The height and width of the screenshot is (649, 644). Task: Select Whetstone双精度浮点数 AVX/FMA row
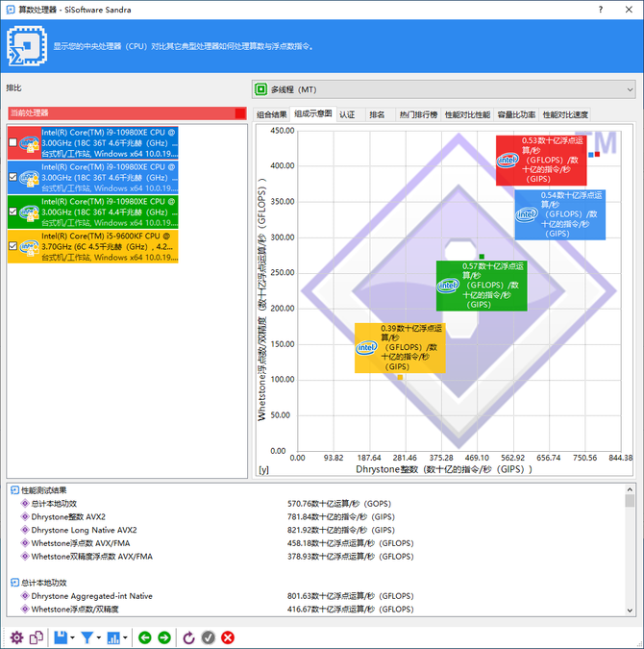click(x=92, y=557)
